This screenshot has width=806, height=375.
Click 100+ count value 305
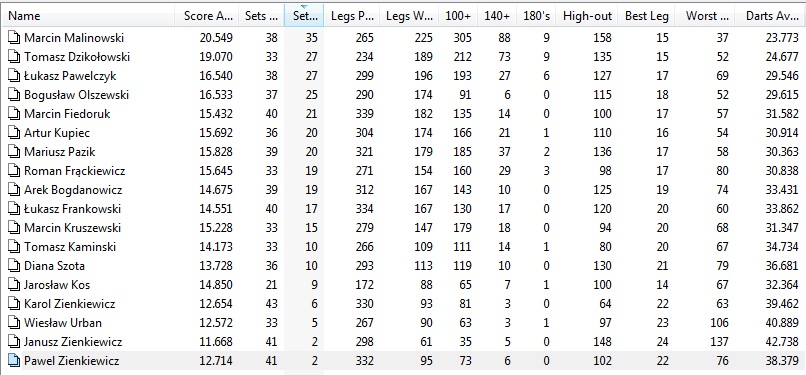[x=462, y=38]
